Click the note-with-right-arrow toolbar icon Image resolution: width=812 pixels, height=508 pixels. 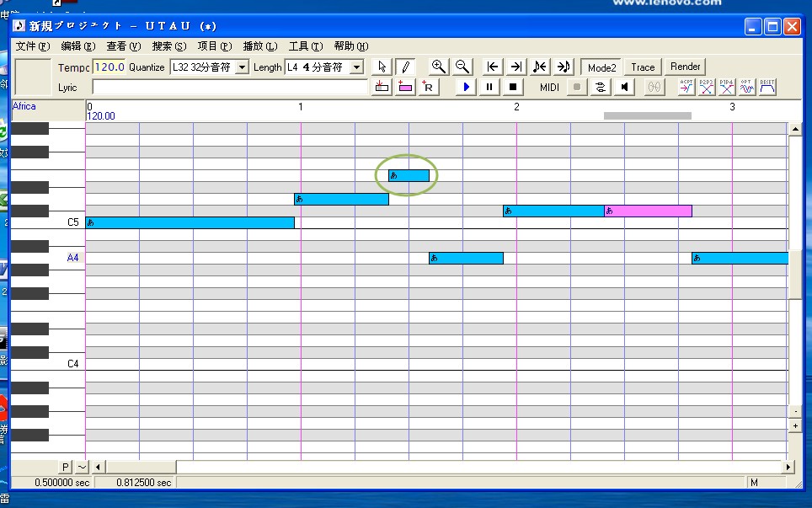click(x=564, y=67)
